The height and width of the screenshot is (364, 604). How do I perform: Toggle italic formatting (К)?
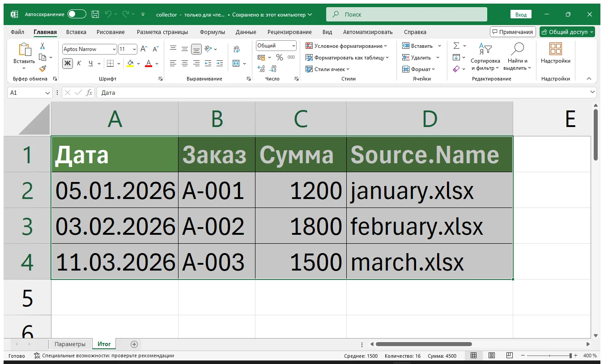[79, 63]
